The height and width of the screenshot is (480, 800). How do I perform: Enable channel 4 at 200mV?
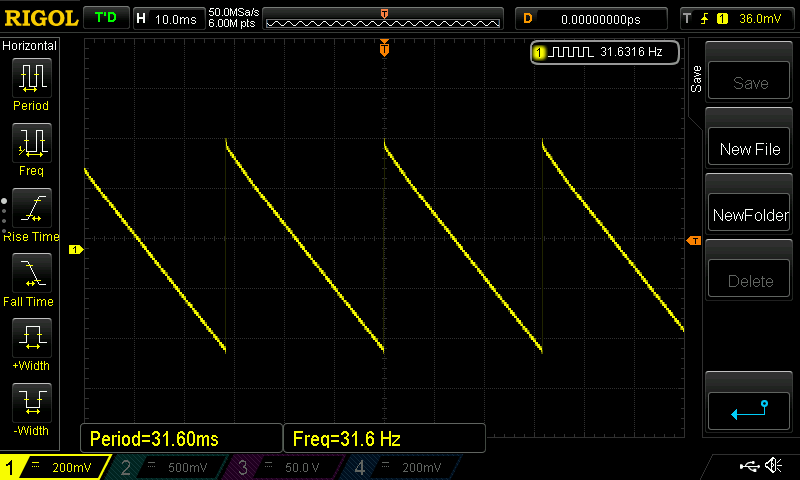(x=400, y=467)
